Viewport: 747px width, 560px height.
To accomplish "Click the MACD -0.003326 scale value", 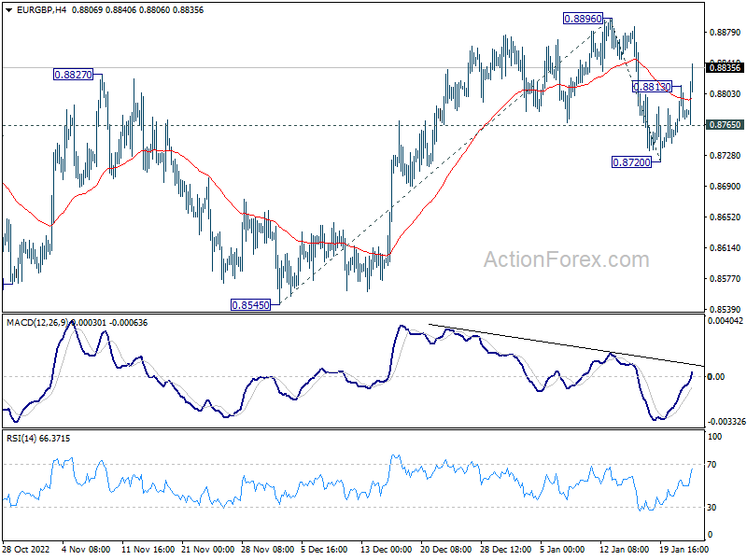I will tap(726, 422).
